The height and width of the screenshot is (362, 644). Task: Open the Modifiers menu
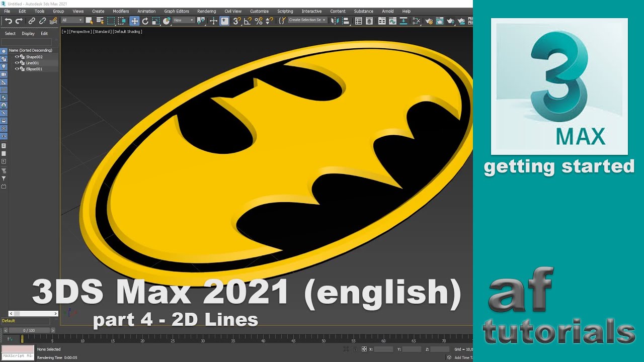[x=121, y=11]
